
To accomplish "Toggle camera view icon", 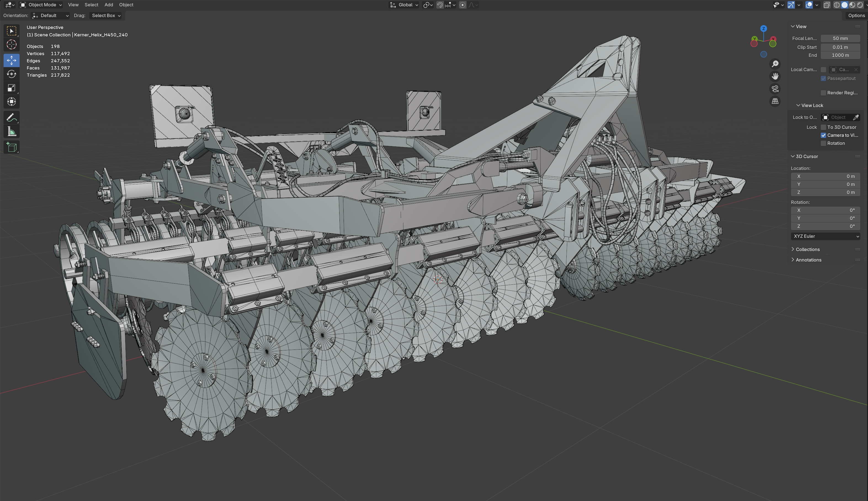I will point(775,89).
